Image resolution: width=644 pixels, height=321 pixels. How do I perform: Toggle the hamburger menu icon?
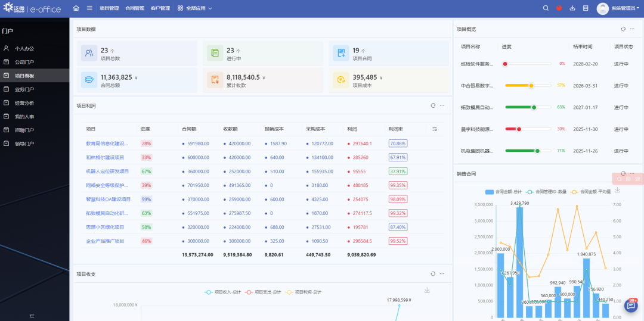click(89, 8)
